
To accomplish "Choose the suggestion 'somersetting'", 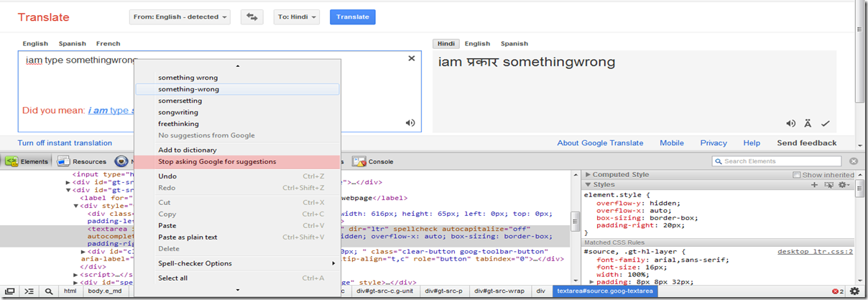I will click(x=237, y=101).
